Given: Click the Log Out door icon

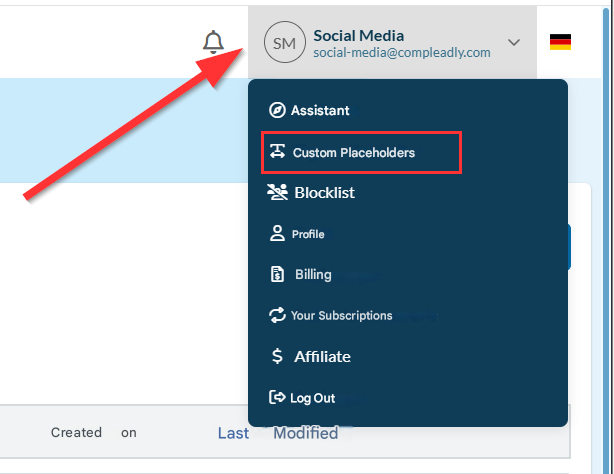Looking at the screenshot, I should click(277, 398).
